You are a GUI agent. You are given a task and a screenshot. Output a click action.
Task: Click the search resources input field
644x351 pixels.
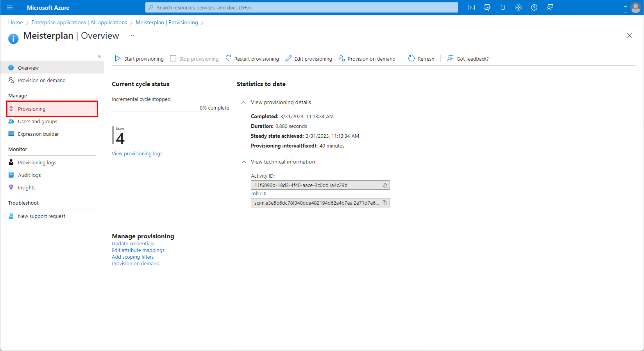pyautogui.click(x=301, y=7)
